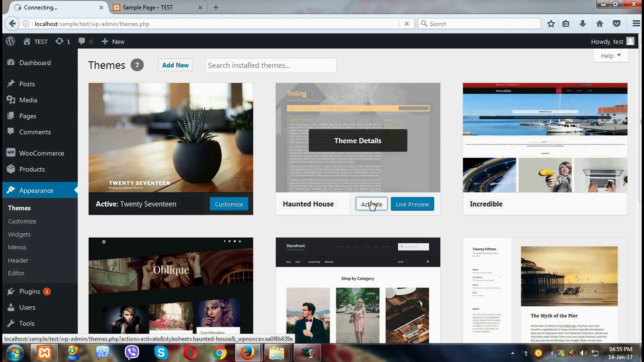Close the Sample Page – TEST tab

click(x=200, y=7)
